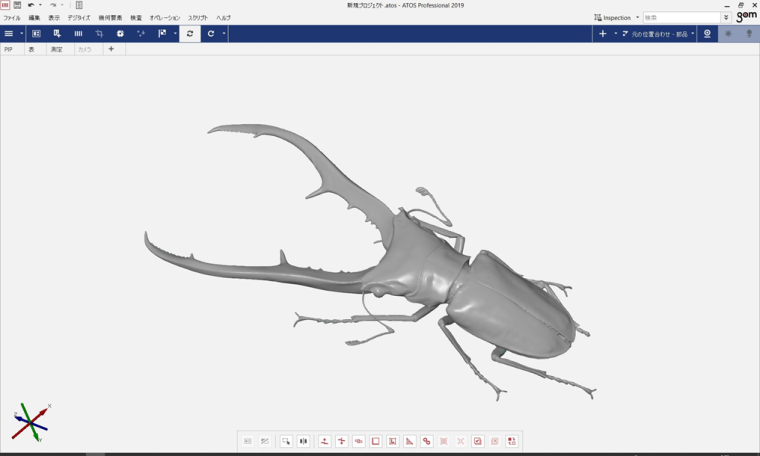Click the plus add button in blue toolbar
The height and width of the screenshot is (456, 760).
click(602, 34)
